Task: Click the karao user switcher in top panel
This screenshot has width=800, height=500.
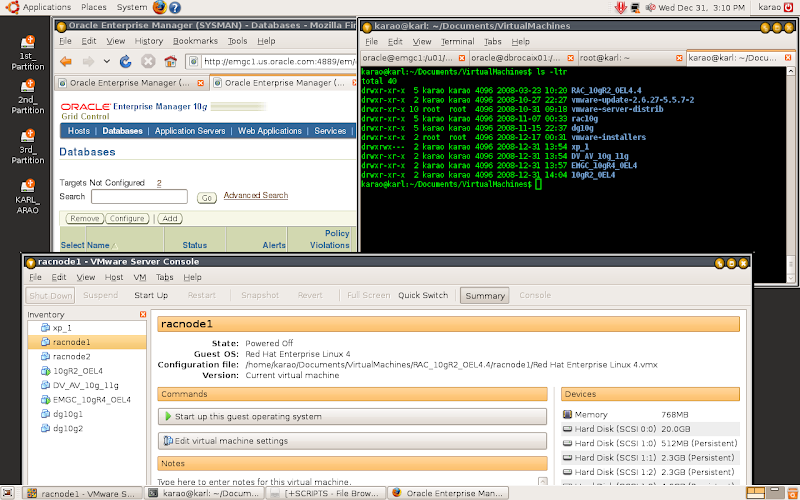Action: point(769,7)
